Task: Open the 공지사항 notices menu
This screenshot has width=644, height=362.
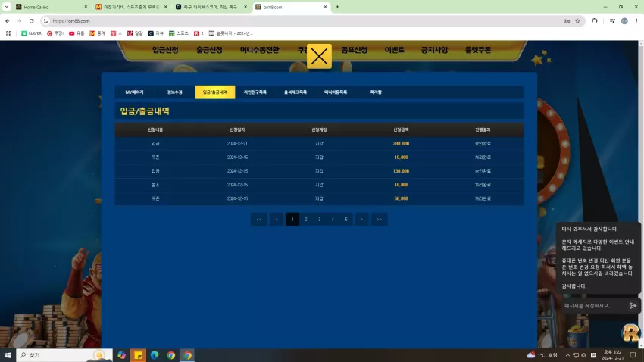Action: pyautogui.click(x=434, y=50)
